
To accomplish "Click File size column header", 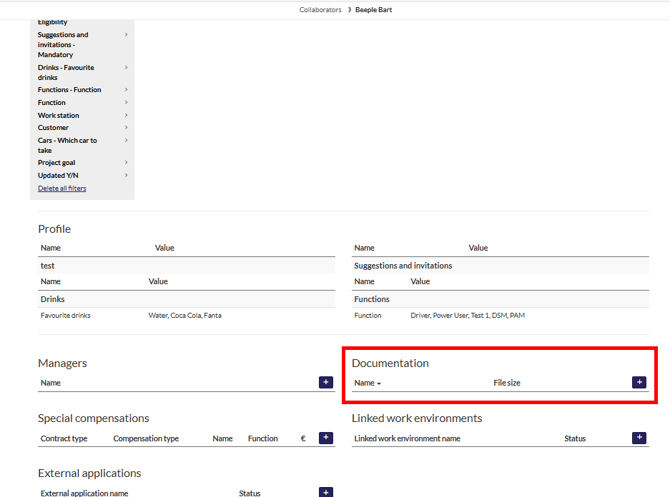I will (x=507, y=383).
